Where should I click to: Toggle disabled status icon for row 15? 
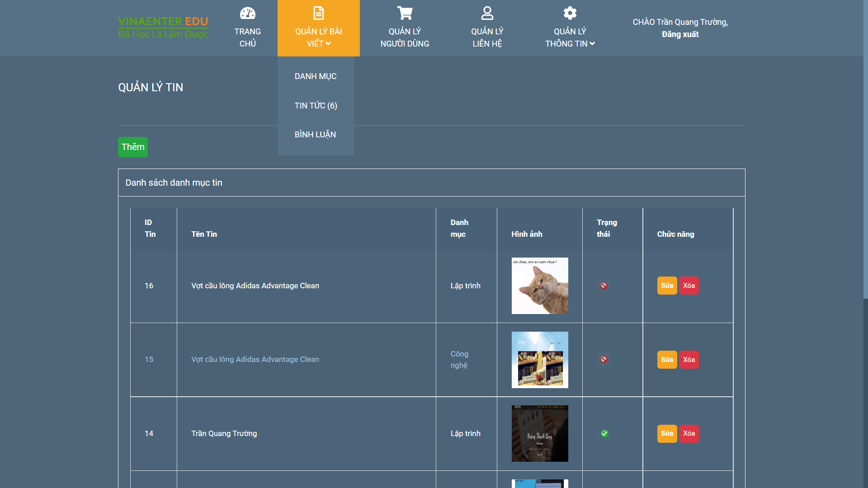604,360
